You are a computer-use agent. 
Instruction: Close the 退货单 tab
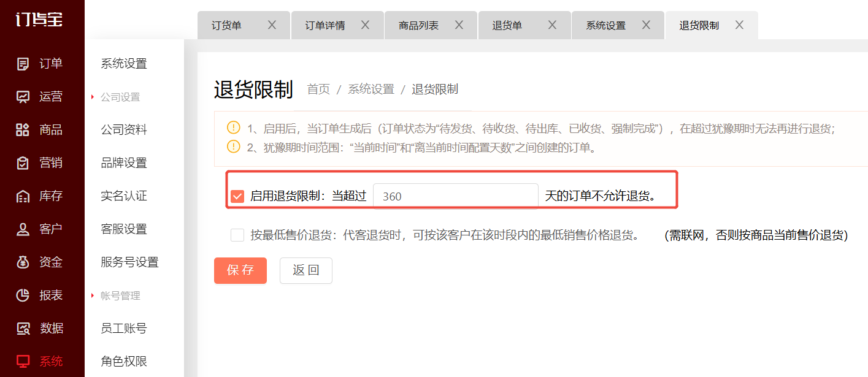click(552, 25)
